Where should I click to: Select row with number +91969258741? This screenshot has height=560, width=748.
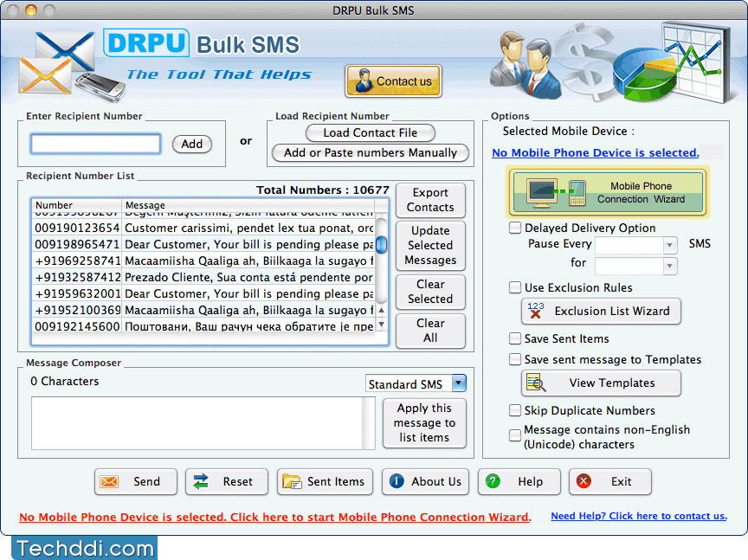click(203, 261)
